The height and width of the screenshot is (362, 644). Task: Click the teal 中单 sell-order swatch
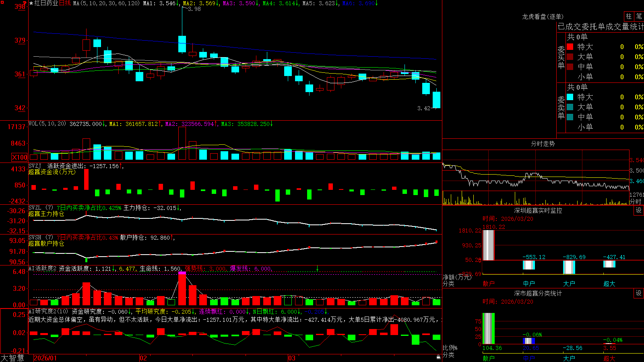[570, 117]
